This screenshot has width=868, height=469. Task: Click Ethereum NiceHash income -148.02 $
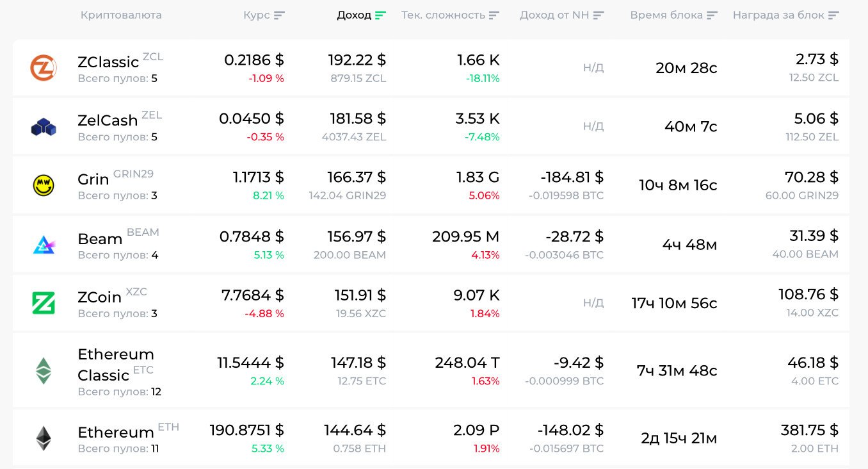(x=571, y=430)
